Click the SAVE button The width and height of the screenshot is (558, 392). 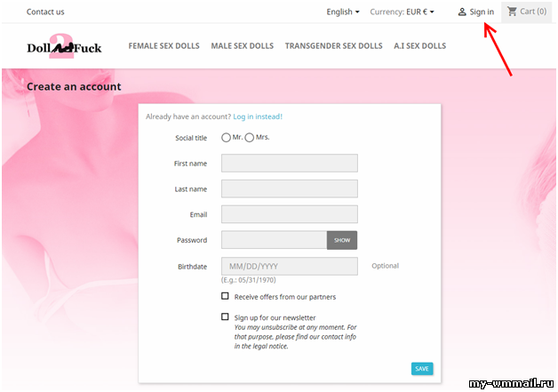422,369
